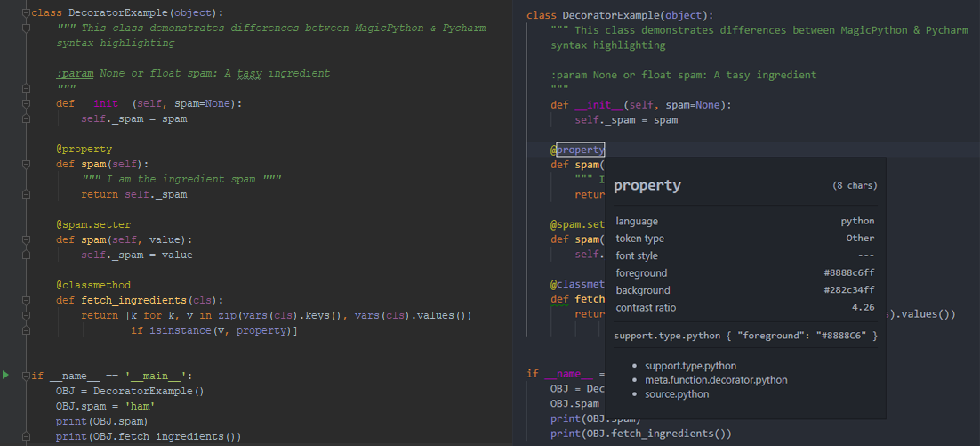Click fold-end marker beside 'if isinstance(v, property)]'
This screenshot has width=980, height=446.
(26, 330)
